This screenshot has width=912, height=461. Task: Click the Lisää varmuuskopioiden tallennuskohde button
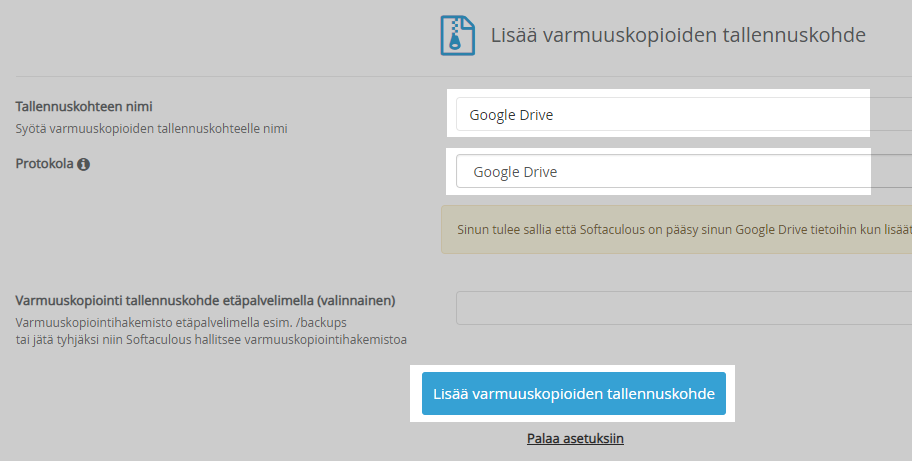click(573, 394)
